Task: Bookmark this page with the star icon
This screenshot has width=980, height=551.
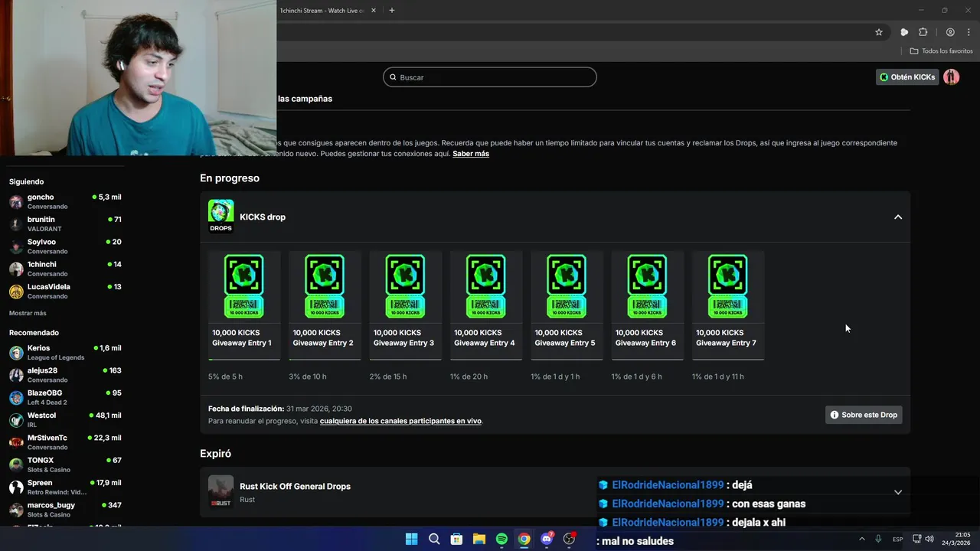Action: click(879, 32)
